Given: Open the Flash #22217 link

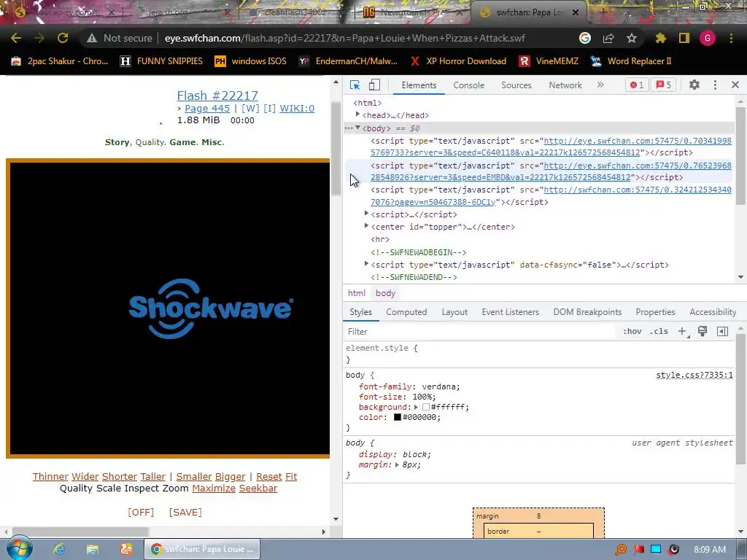Looking at the screenshot, I should coord(217,96).
